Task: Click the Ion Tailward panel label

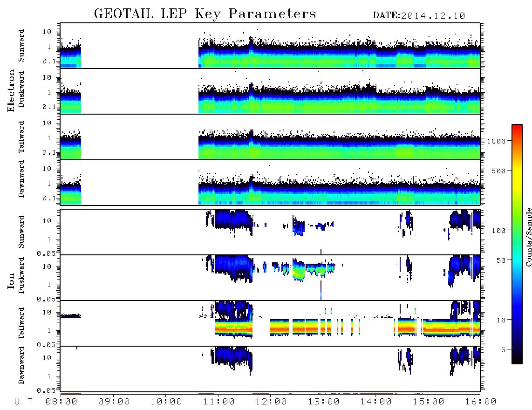Action: [21, 323]
